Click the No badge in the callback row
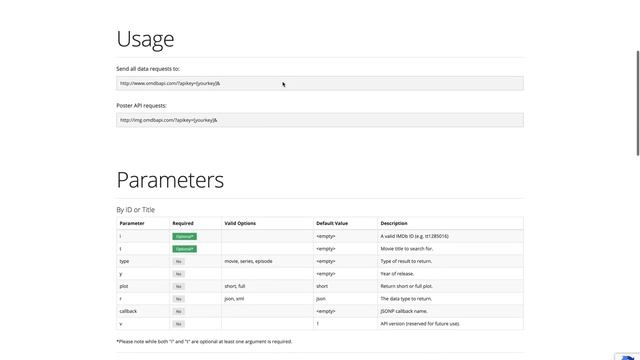 [178, 311]
